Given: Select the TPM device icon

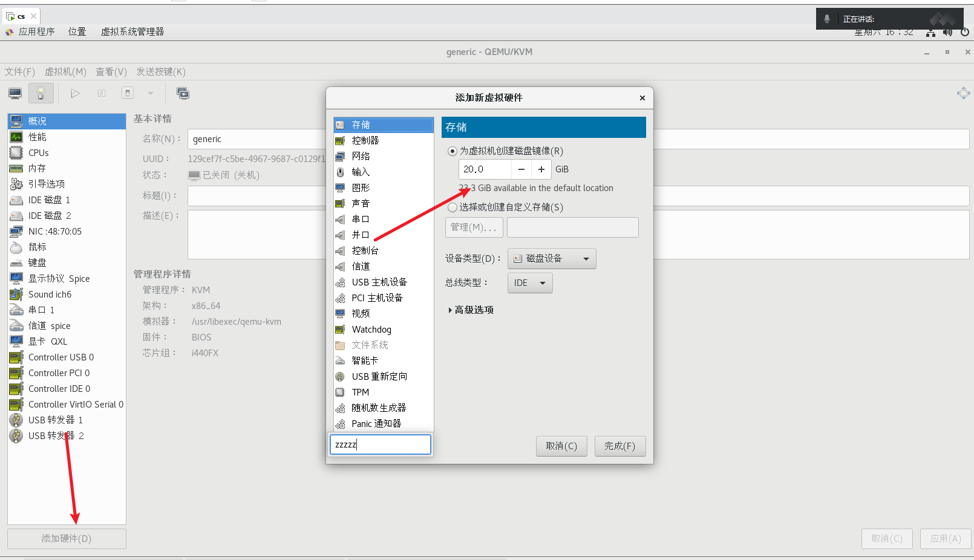Looking at the screenshot, I should click(x=340, y=392).
